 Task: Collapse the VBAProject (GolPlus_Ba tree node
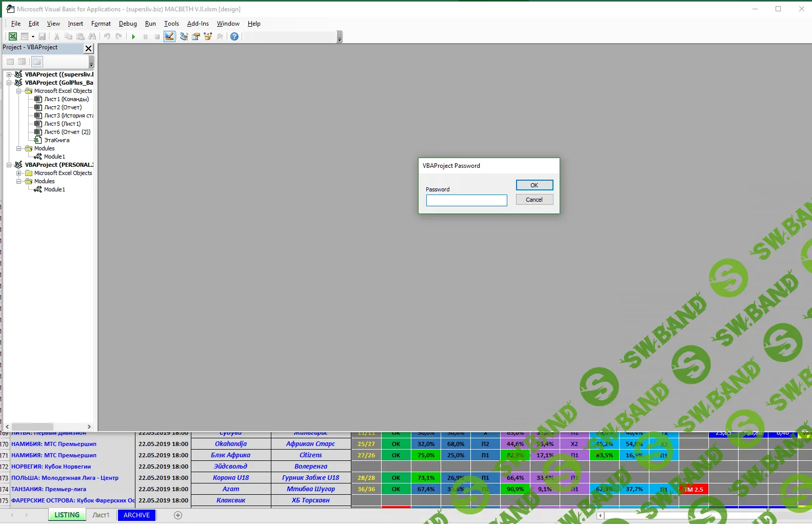tap(9, 83)
